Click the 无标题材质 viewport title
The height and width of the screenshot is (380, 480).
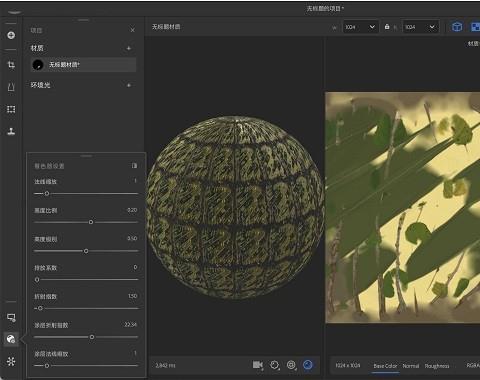click(x=166, y=27)
